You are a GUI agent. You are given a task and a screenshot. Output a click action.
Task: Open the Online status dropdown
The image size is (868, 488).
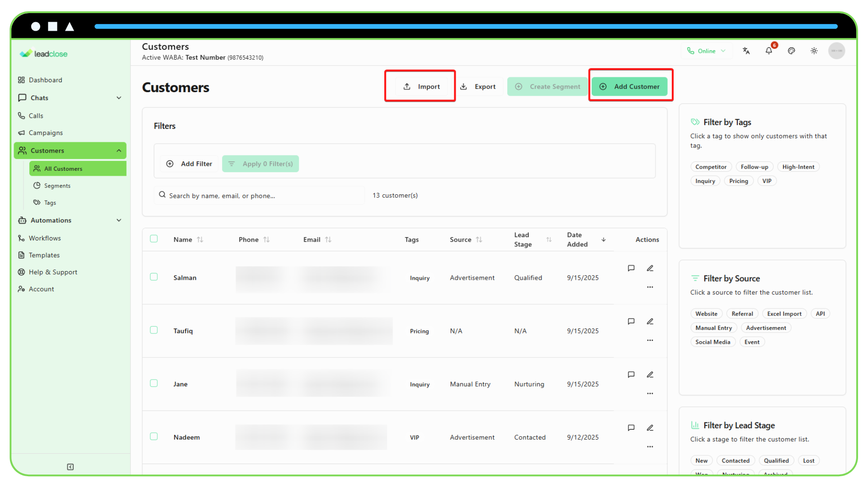(x=707, y=51)
